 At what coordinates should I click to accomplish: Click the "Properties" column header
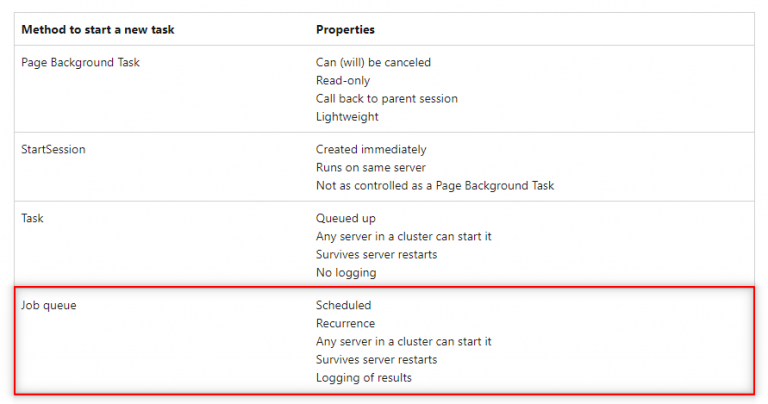pos(347,29)
